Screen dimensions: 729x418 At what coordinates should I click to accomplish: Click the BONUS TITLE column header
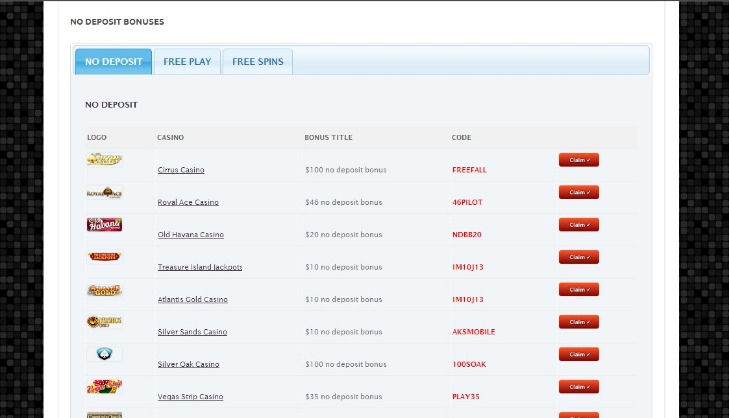pyautogui.click(x=328, y=138)
